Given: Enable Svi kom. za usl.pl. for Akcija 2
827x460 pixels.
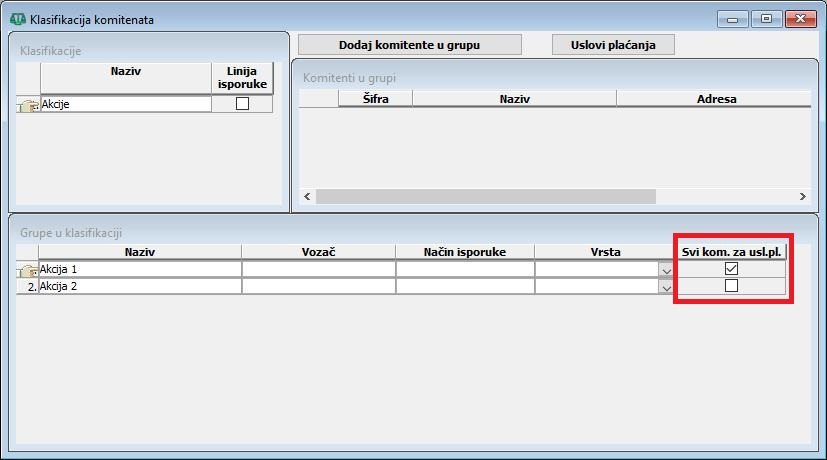Looking at the screenshot, I should point(731,286).
